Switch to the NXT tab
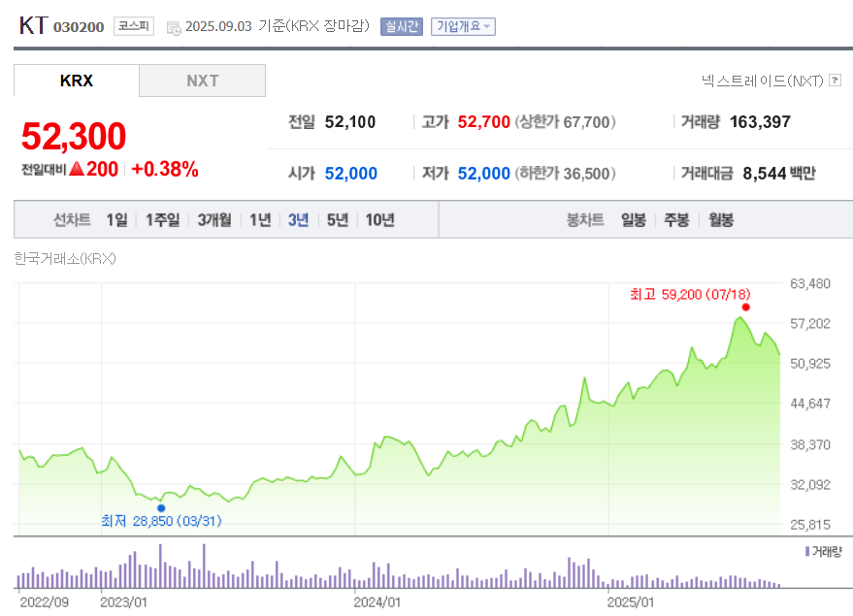Image resolution: width=853 pixels, height=616 pixels. tap(203, 81)
